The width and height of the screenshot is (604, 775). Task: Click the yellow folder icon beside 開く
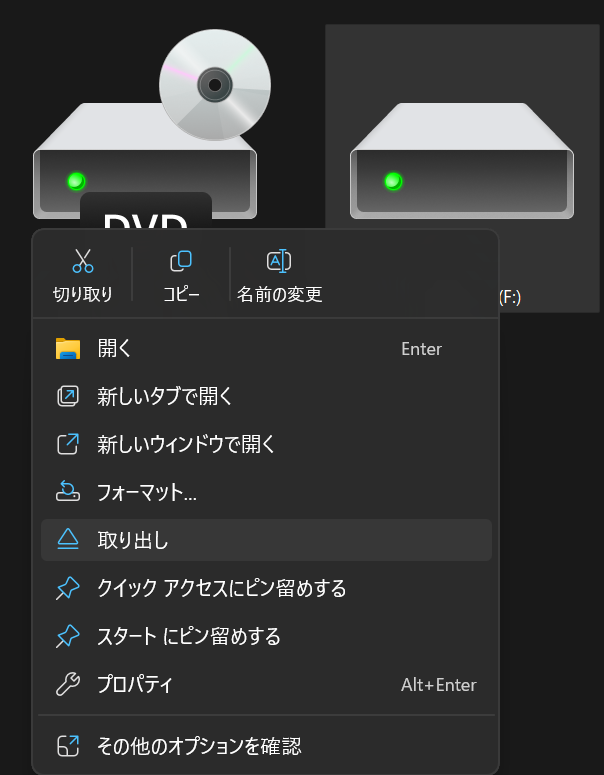click(x=68, y=349)
